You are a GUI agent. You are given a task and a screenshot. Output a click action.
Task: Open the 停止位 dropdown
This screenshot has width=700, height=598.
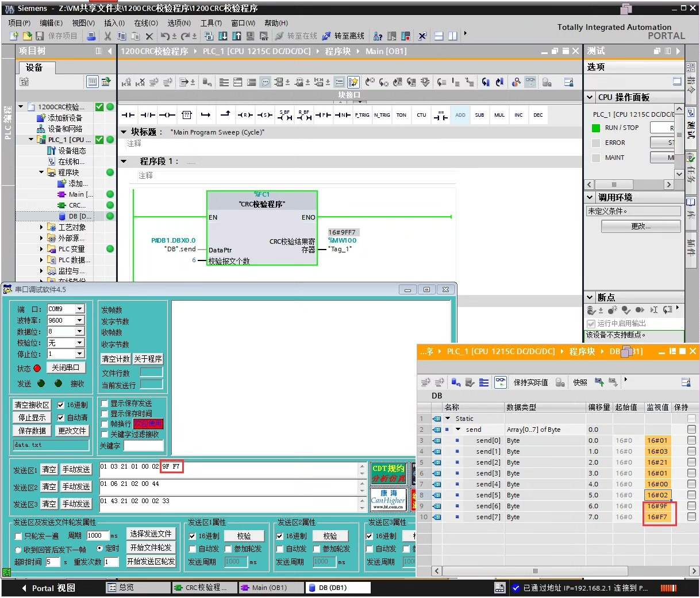(x=80, y=354)
